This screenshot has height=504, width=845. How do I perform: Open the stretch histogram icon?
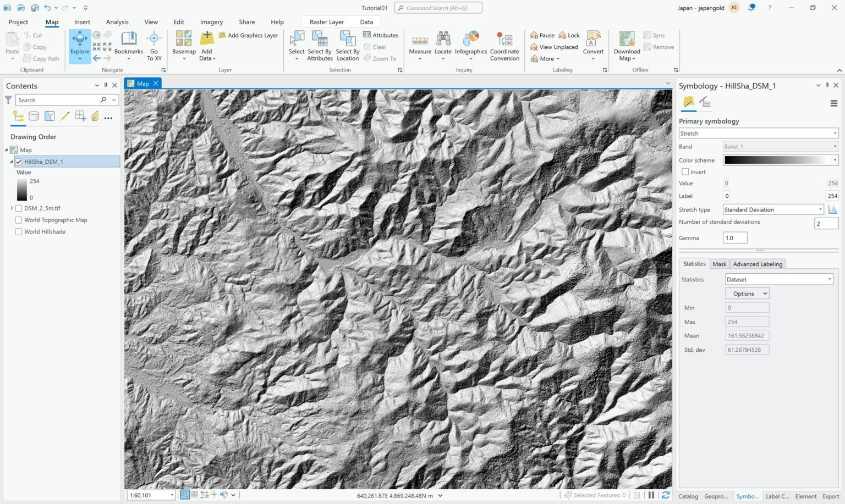pos(833,209)
